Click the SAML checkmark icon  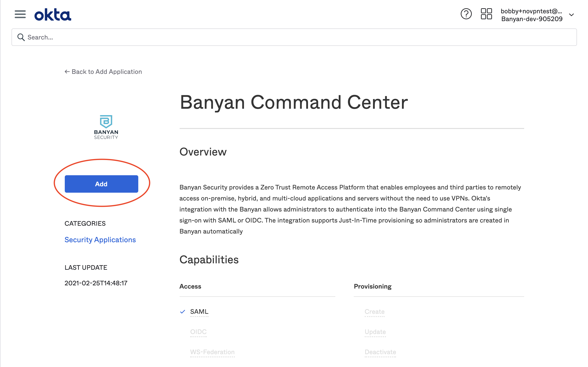182,311
